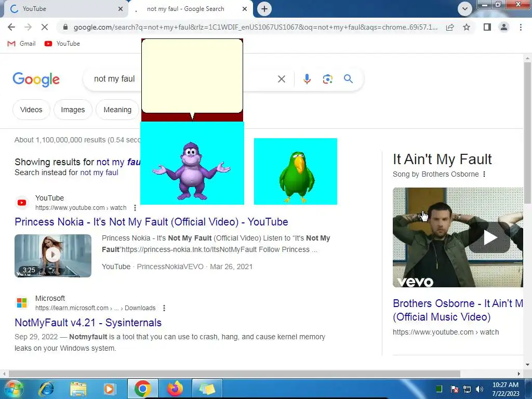Bookmark this page with the star icon
This screenshot has height=399, width=532.
pyautogui.click(x=467, y=27)
